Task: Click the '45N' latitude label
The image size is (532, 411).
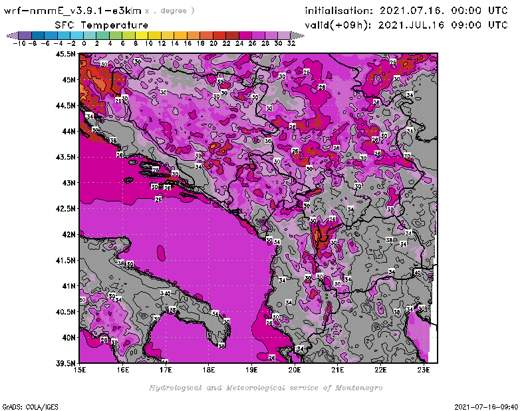Action: point(68,80)
